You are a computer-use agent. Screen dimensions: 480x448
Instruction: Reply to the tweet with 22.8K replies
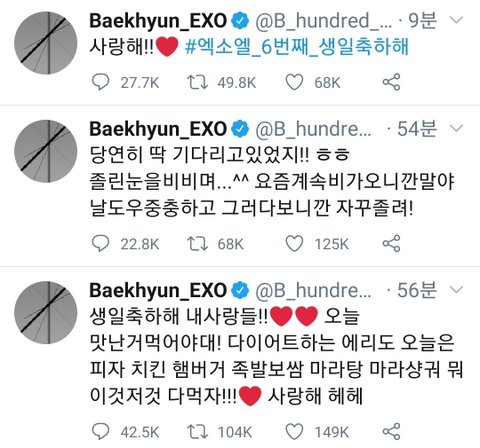(100, 243)
